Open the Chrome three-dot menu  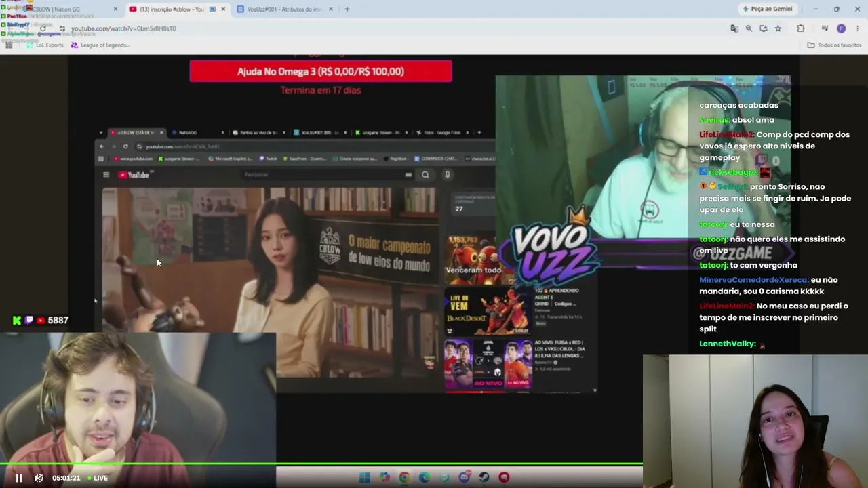tap(858, 28)
